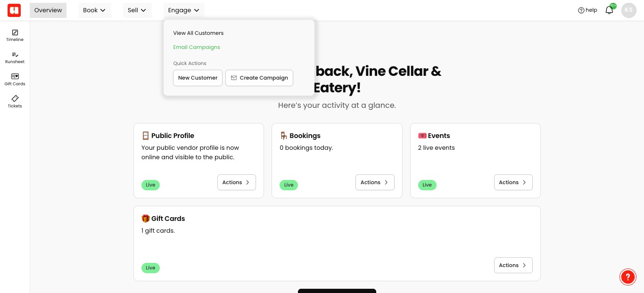Expand the Book dropdown menu
The image size is (644, 293).
tap(94, 10)
